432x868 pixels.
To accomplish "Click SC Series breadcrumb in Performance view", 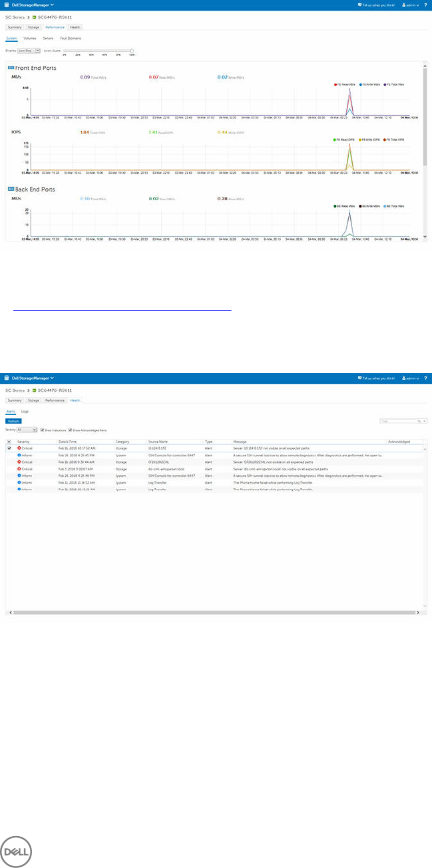I will click(15, 16).
